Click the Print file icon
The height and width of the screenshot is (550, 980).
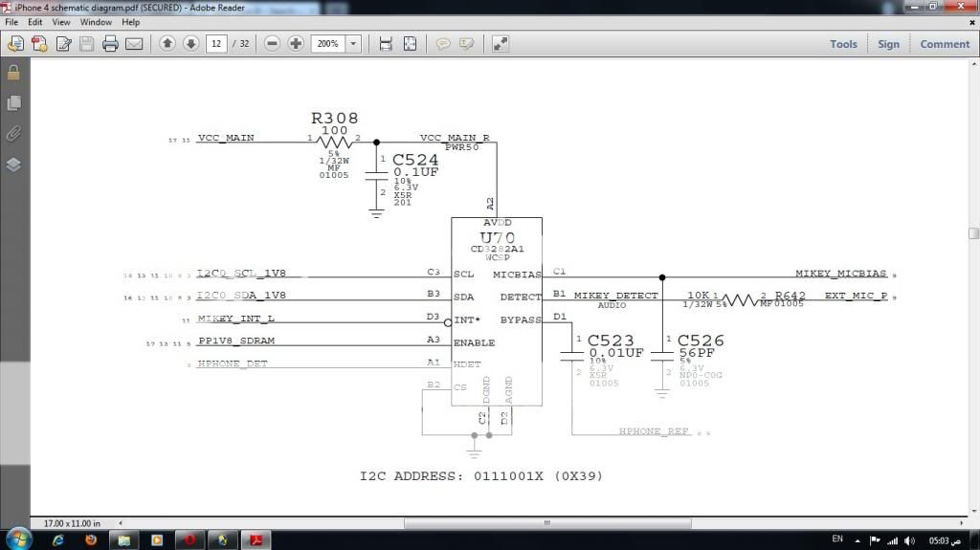click(x=110, y=44)
